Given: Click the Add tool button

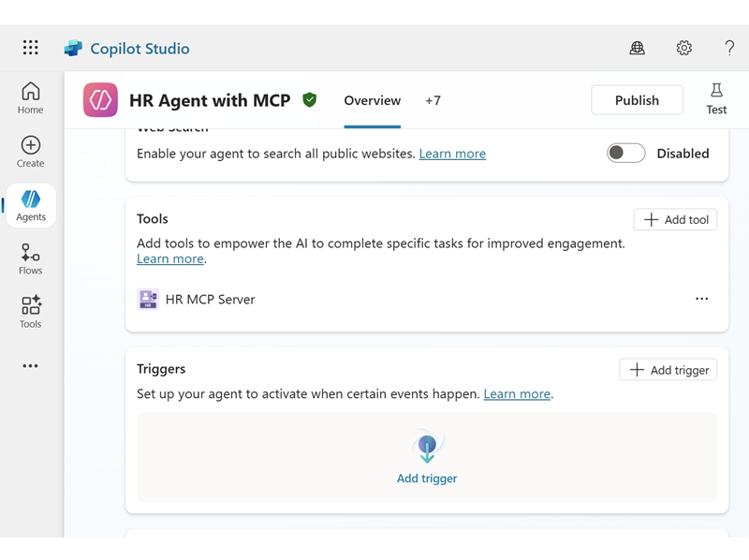Looking at the screenshot, I should [676, 220].
